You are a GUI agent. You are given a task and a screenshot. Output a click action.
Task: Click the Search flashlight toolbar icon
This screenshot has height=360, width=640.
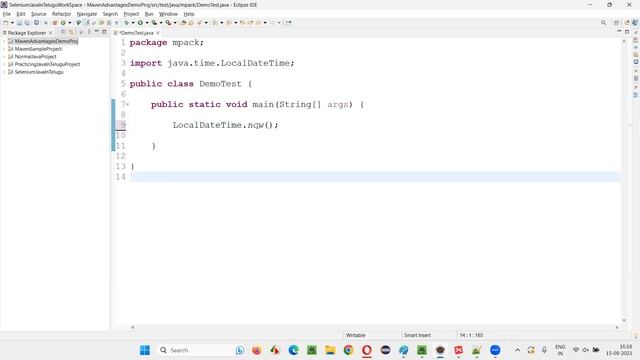(x=200, y=23)
